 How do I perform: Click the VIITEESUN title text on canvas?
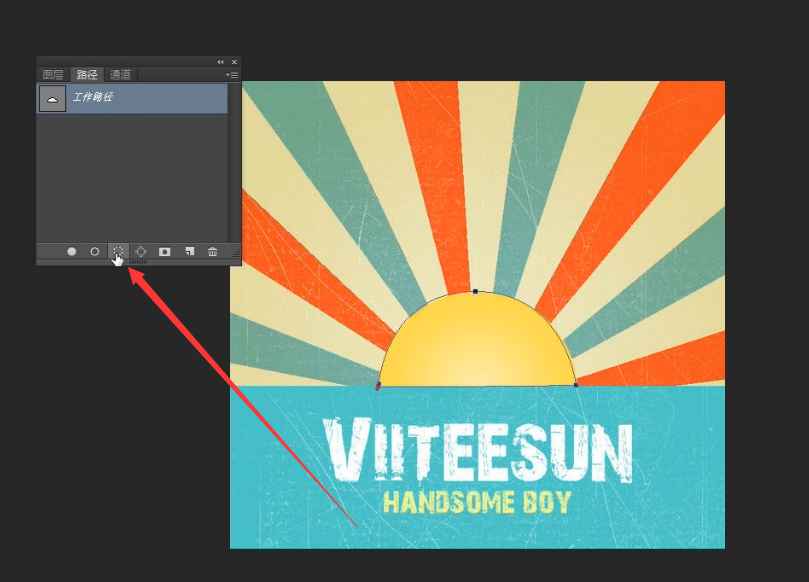click(x=478, y=450)
